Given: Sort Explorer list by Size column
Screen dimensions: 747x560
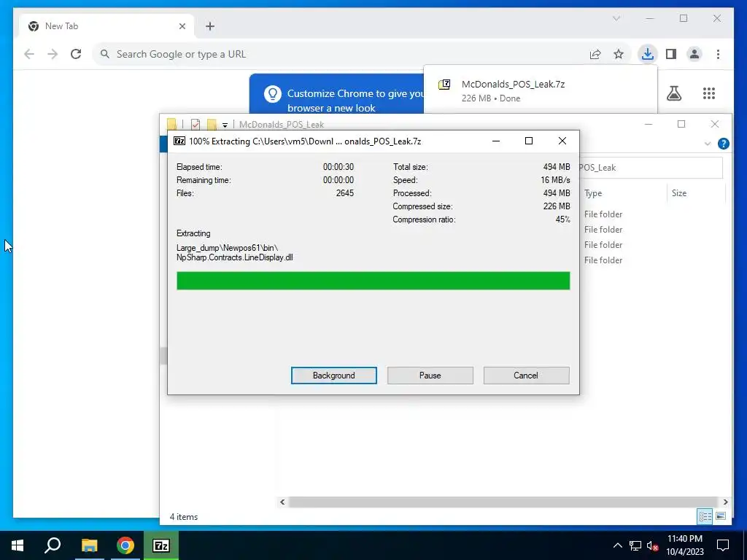Looking at the screenshot, I should pyautogui.click(x=679, y=192).
